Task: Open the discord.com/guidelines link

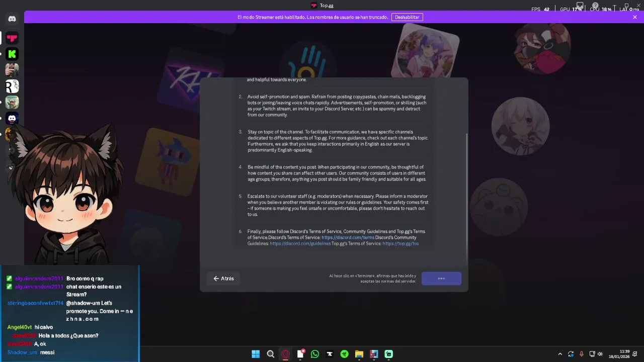Action: tap(300, 243)
